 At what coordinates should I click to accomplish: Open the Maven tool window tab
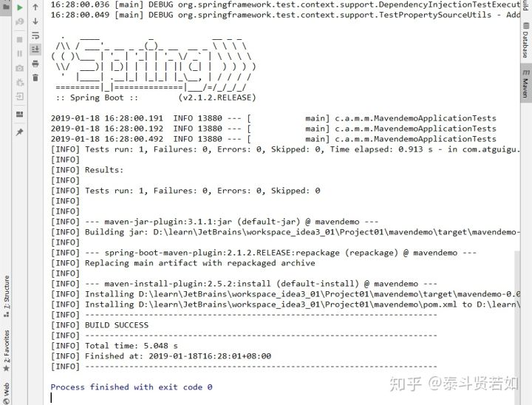[525, 83]
